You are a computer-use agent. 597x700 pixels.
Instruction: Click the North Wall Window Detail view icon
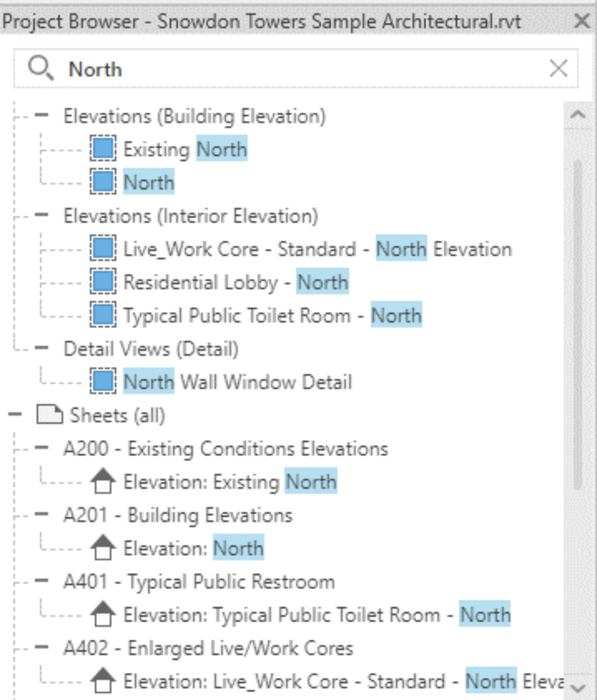tap(102, 381)
